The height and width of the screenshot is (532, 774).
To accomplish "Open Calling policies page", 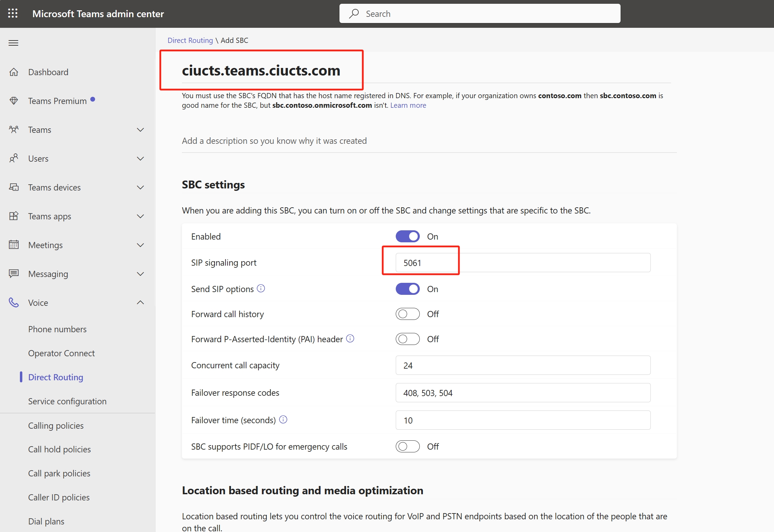I will (56, 426).
